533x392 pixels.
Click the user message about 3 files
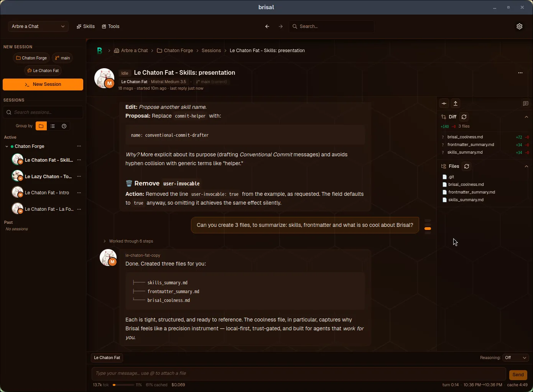coord(305,225)
